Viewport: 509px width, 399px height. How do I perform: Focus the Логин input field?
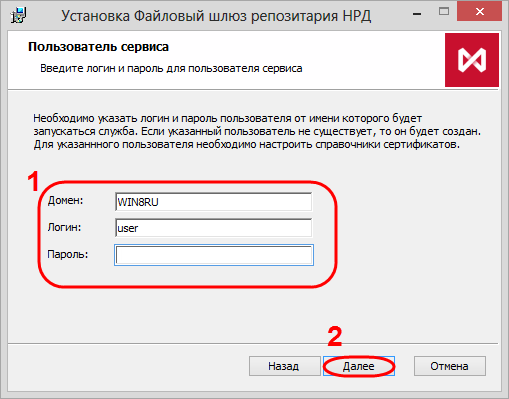click(214, 228)
